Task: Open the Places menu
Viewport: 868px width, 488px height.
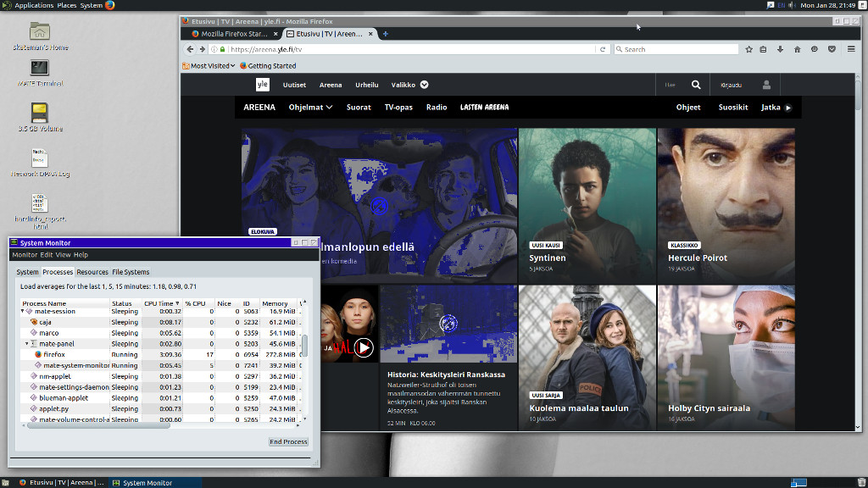Action: pos(66,5)
